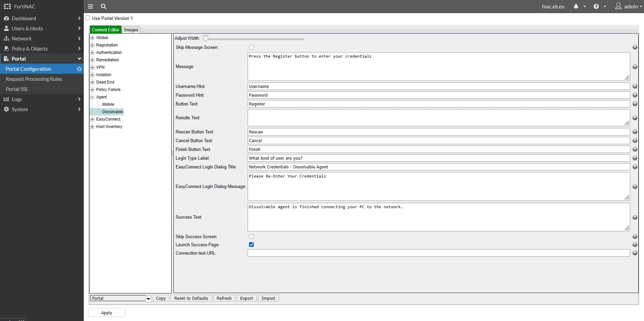Click the Dead End tree item label
The image size is (644, 321).
105,82
